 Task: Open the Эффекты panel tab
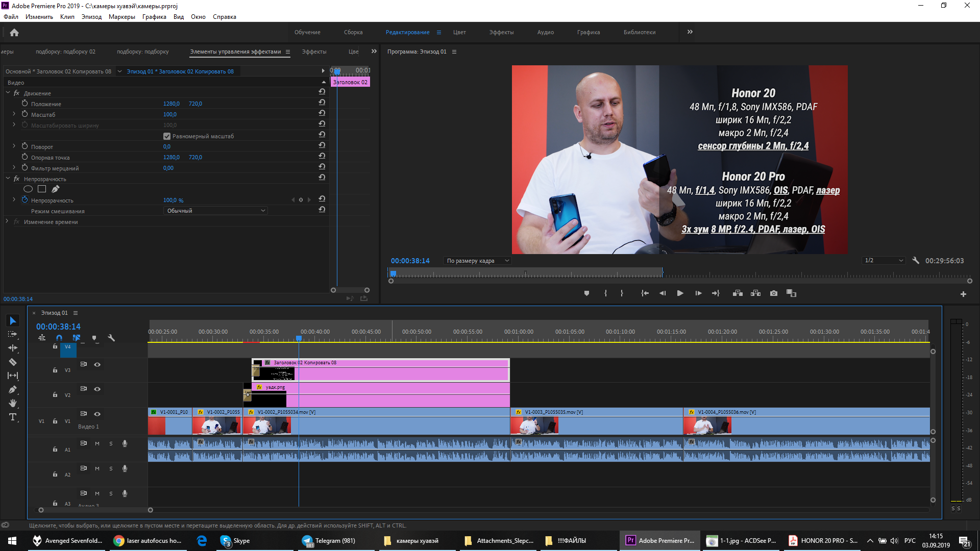coord(314,52)
